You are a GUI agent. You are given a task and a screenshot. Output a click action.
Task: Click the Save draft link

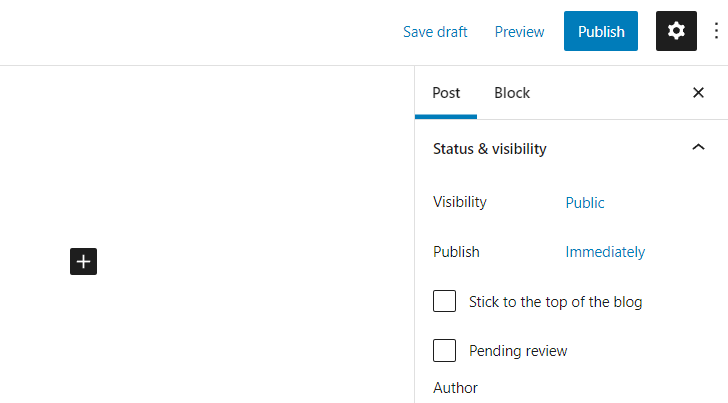435,31
